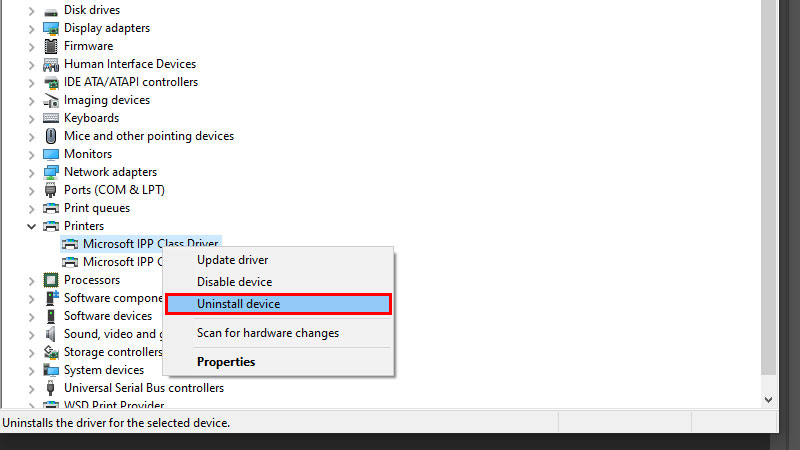The image size is (800, 450).
Task: Choose Disable device from context menu
Action: pyautogui.click(x=279, y=282)
